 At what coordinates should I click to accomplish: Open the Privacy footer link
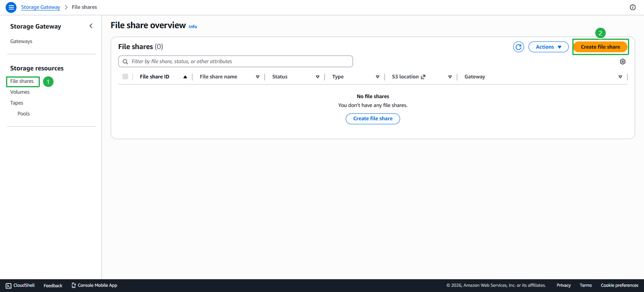click(563, 286)
